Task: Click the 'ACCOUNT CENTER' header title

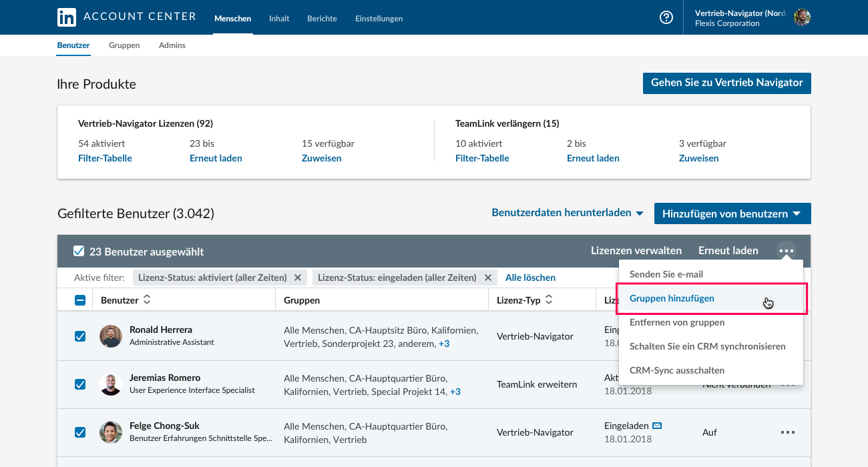Action: (x=140, y=17)
